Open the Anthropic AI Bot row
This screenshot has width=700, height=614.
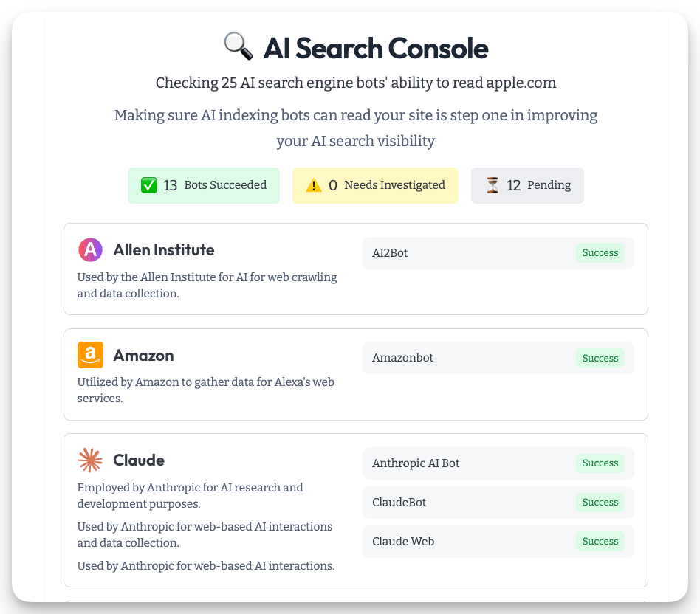click(473, 463)
